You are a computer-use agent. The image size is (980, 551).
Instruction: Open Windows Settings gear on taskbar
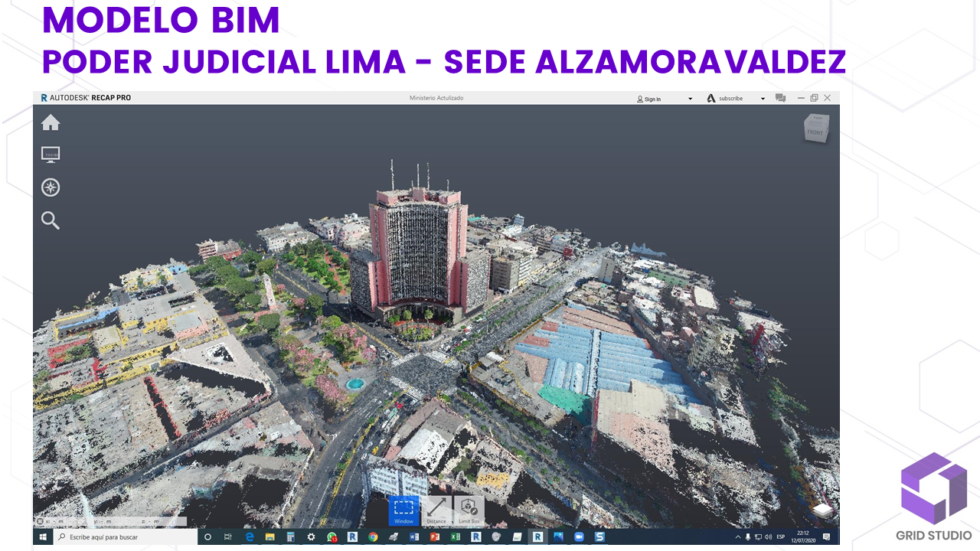pyautogui.click(x=311, y=537)
